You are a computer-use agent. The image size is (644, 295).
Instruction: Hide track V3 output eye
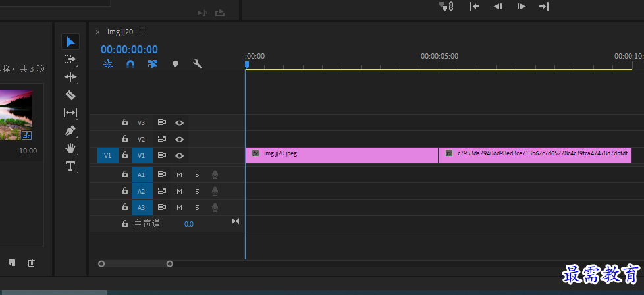point(180,123)
